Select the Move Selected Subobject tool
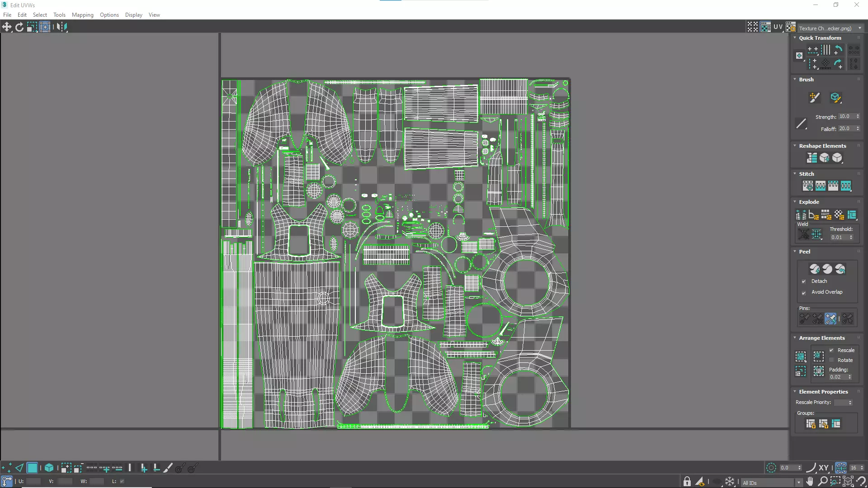 tap(7, 27)
